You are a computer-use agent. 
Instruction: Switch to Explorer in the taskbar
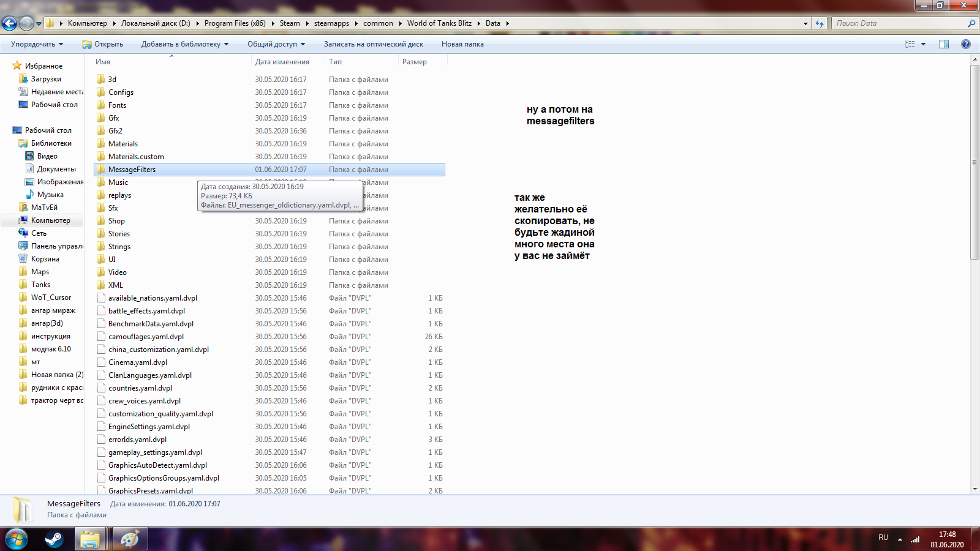pyautogui.click(x=90, y=539)
